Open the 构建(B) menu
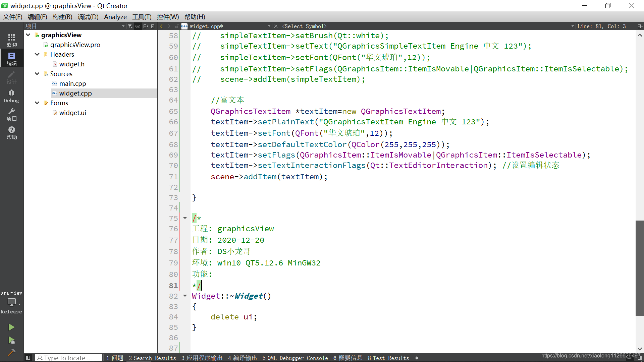This screenshot has width=644, height=362. (62, 17)
